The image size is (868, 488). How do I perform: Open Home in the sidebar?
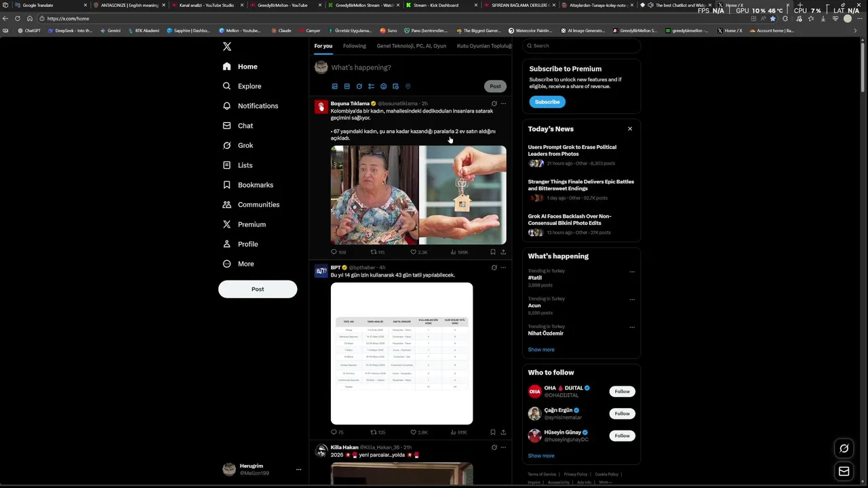click(240, 66)
